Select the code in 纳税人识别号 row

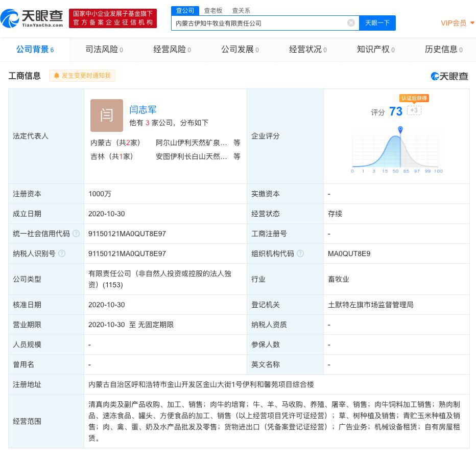pyautogui.click(x=127, y=254)
